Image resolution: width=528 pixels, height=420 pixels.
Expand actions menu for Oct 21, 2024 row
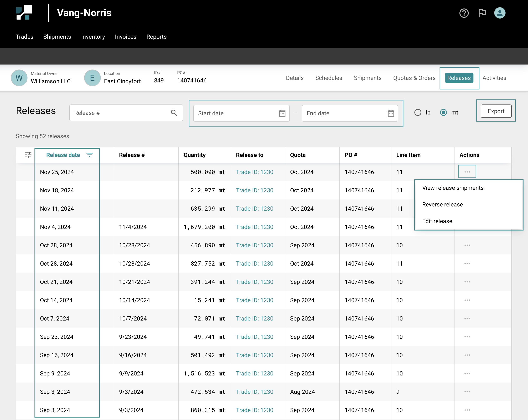(x=467, y=282)
